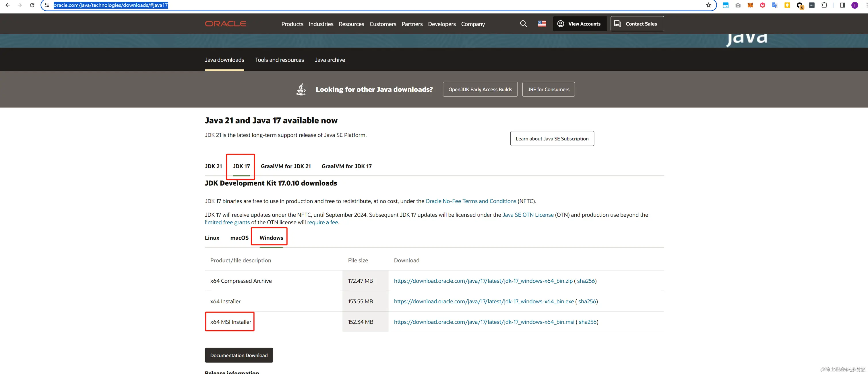Open the Products navigation menu
The image size is (868, 374).
click(x=292, y=24)
